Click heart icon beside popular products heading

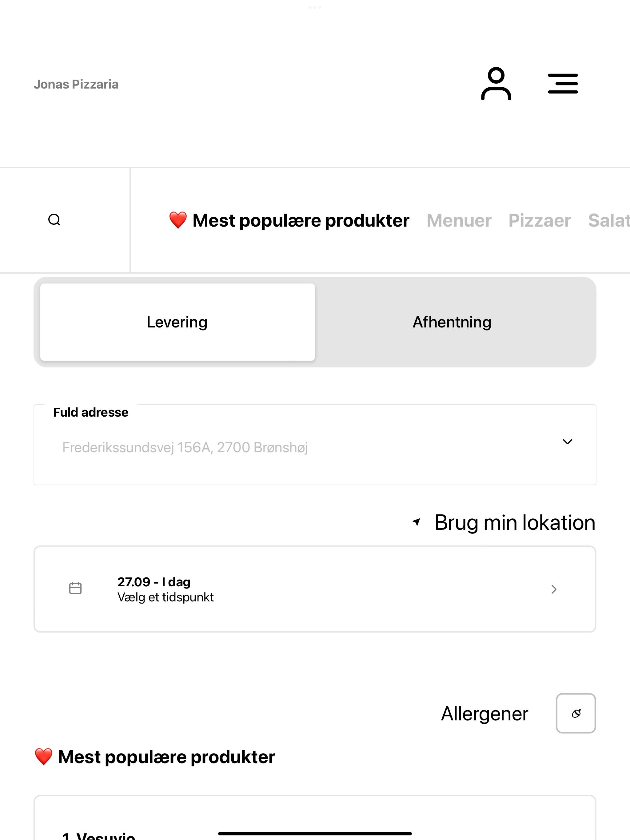tap(44, 756)
